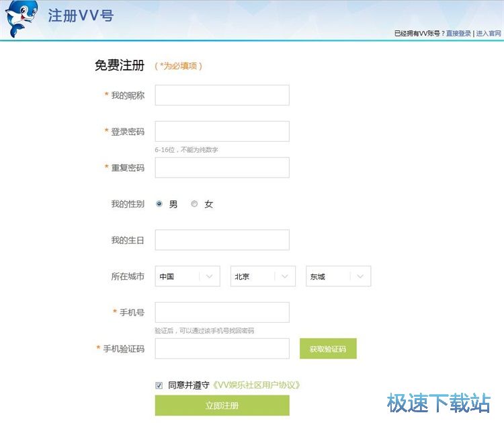
Task: Focus the 我的生日 input field
Action: tap(222, 240)
